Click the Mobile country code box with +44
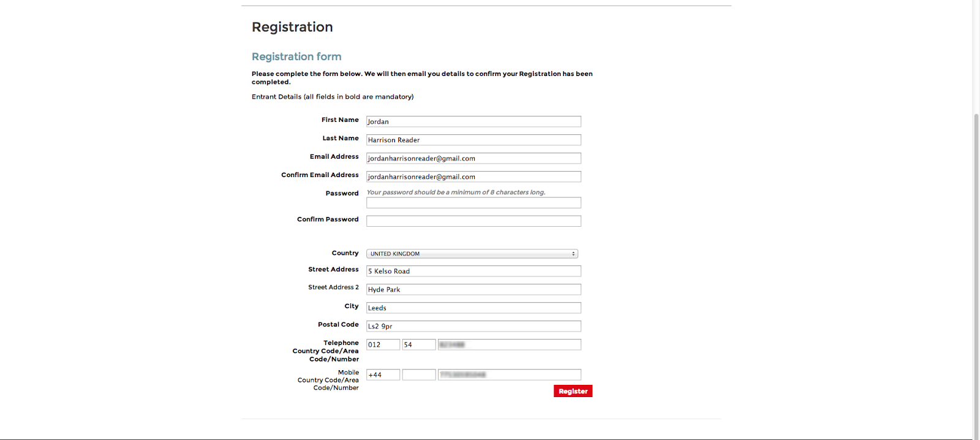Screen dimensions: 980x440 [383, 374]
